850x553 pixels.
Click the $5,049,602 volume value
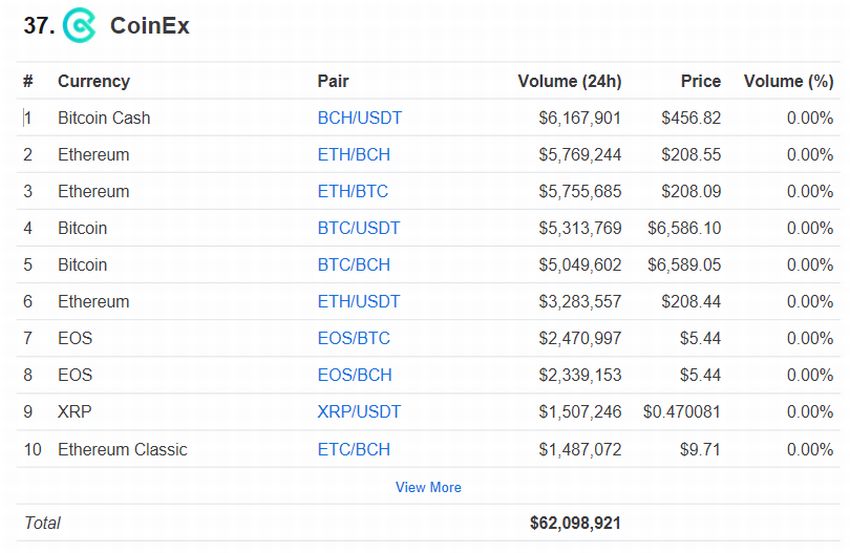pos(579,265)
